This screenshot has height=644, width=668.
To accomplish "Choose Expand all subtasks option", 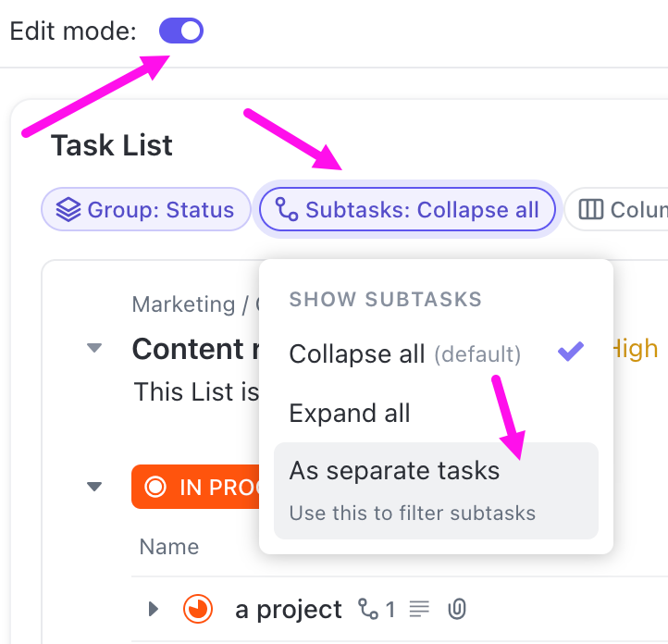I will pos(350,413).
